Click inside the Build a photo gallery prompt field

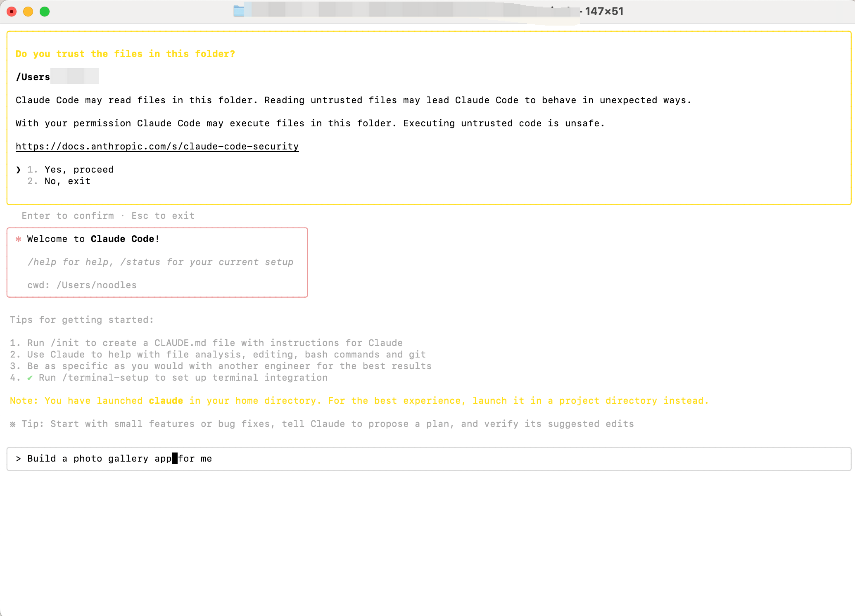pyautogui.click(x=413, y=459)
